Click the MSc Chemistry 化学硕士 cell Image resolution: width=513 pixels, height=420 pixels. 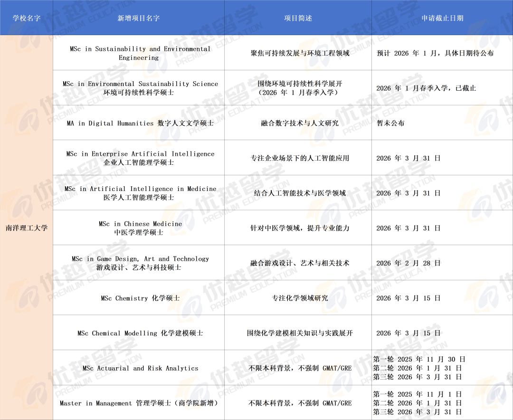pos(139,298)
